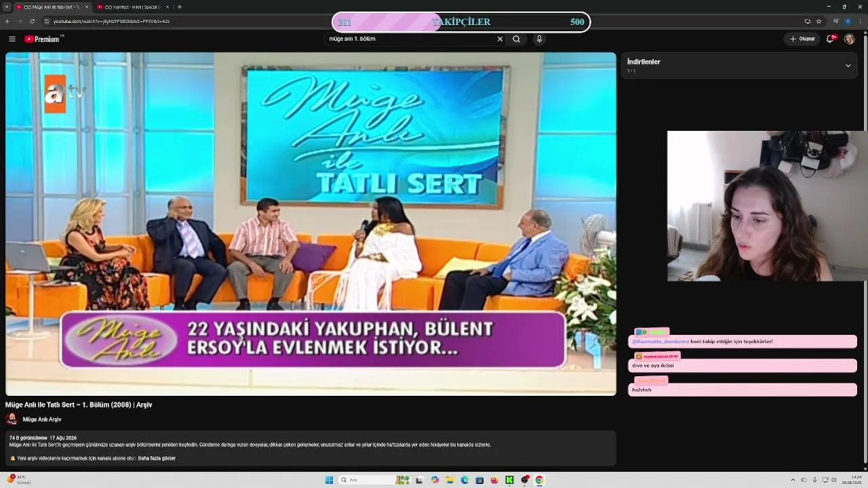Bookmark this page with the star icon
Screen dimensions: 868x488
coord(819,21)
